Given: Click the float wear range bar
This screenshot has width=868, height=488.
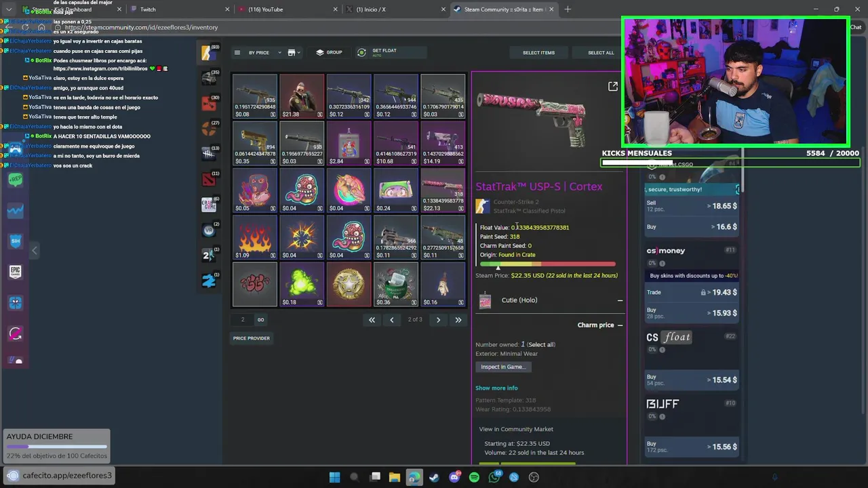Looking at the screenshot, I should click(548, 264).
